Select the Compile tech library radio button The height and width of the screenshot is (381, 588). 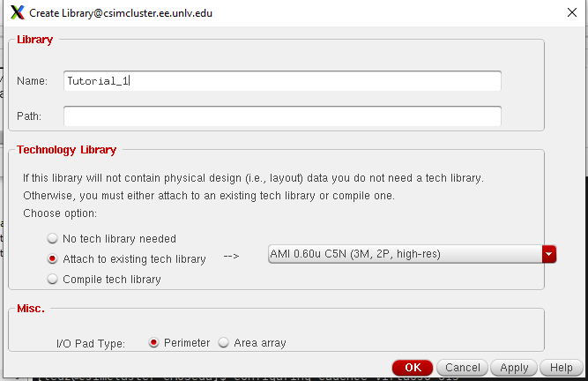(54, 280)
